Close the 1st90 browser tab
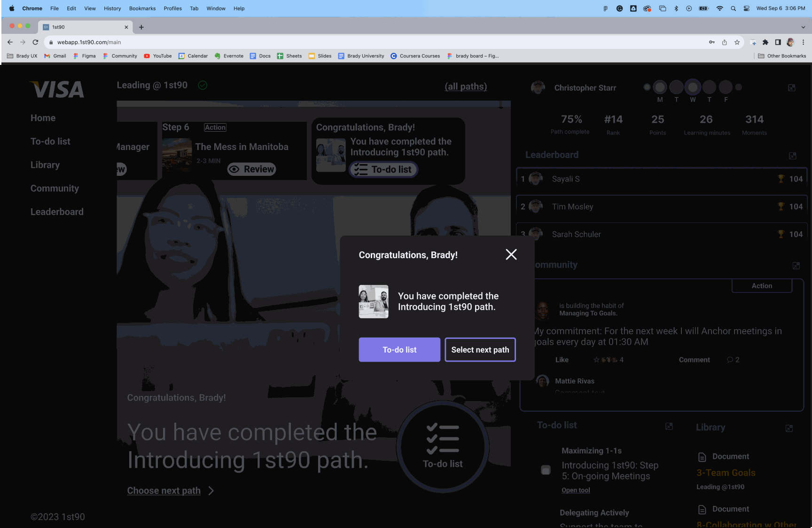 pyautogui.click(x=126, y=27)
